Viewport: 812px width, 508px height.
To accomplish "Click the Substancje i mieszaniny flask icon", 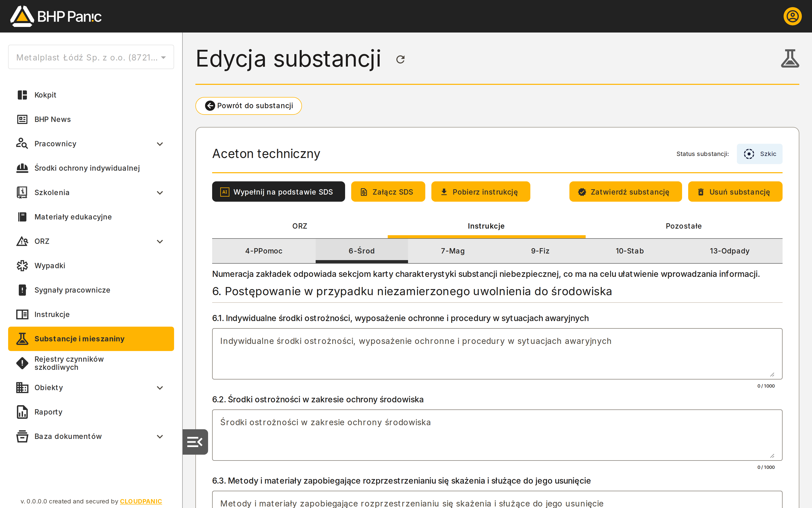I will coord(22,339).
